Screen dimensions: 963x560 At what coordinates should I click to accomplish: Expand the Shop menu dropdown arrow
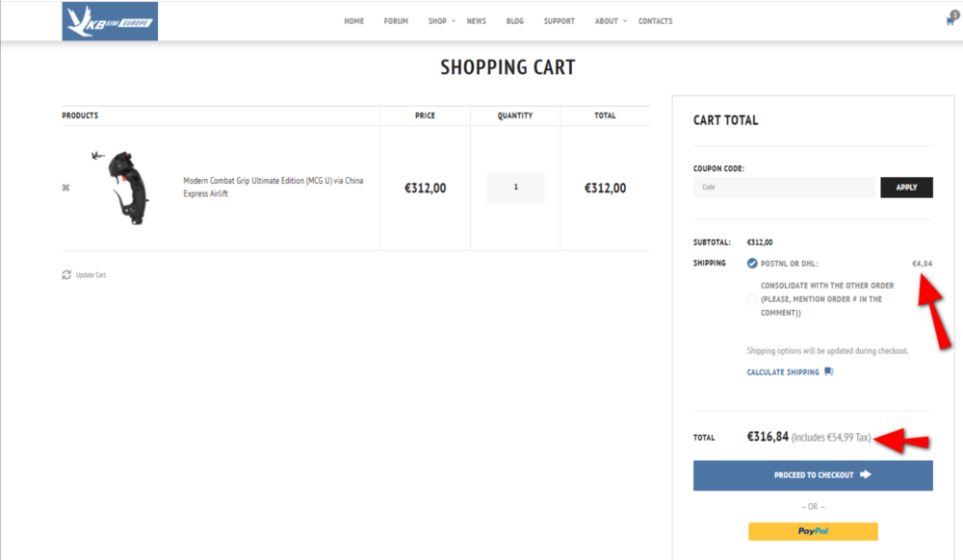coord(454,21)
